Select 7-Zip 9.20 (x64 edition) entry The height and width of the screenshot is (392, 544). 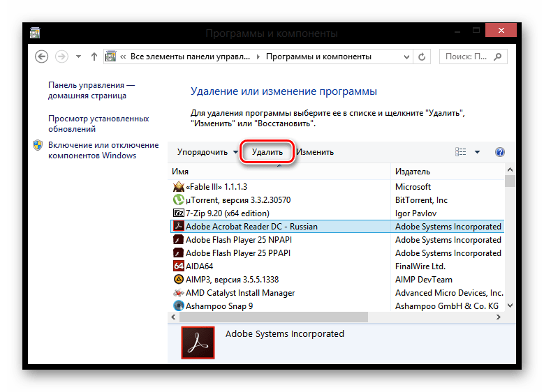[228, 213]
